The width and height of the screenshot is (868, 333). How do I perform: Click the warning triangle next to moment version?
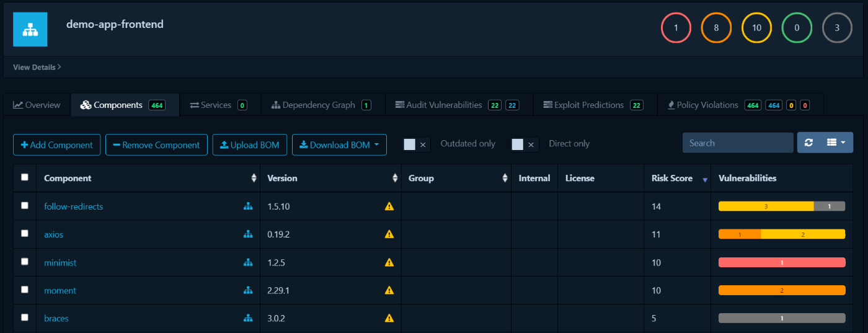coord(389,290)
